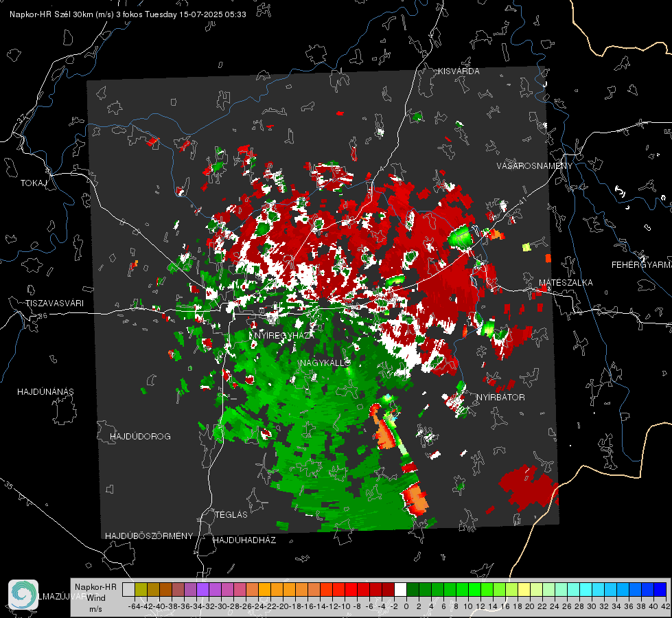
Task: Select the white zero-value legend swatch
Action: click(x=400, y=589)
